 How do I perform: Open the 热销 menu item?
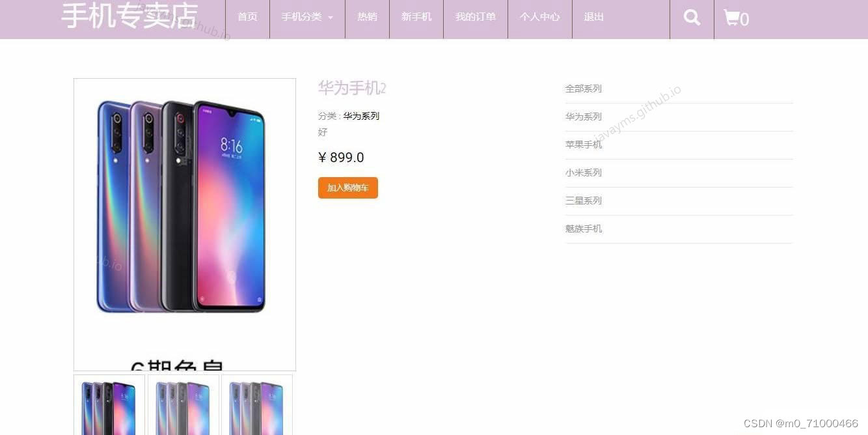click(367, 17)
